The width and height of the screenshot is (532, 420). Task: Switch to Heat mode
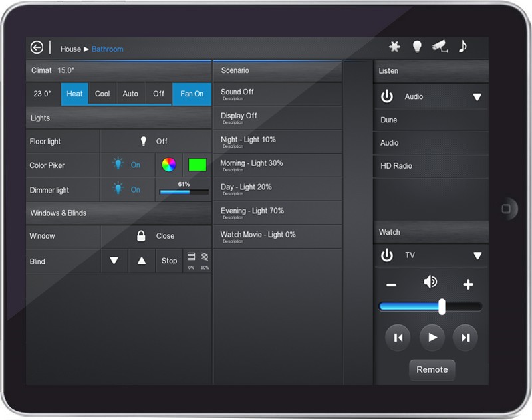pos(74,94)
